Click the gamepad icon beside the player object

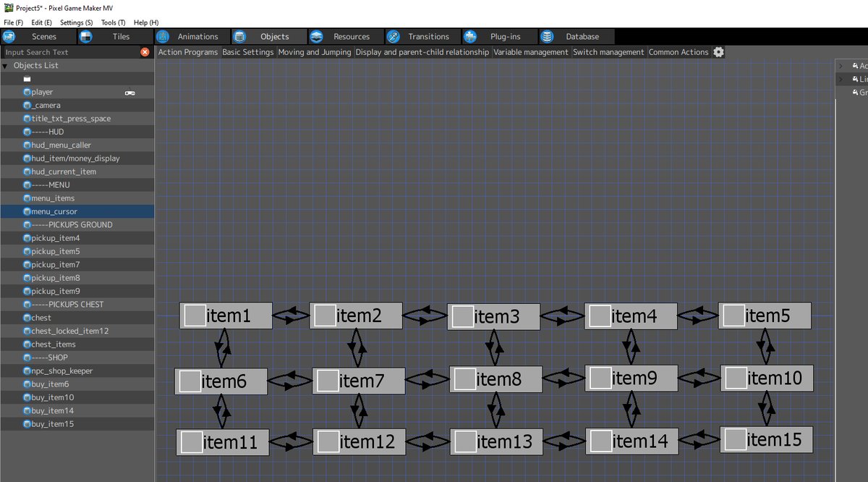coord(132,92)
